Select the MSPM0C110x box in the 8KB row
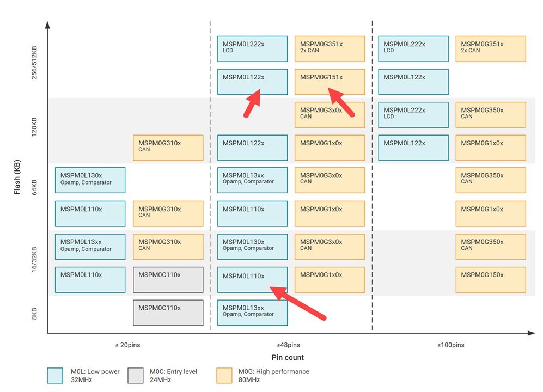Viewport: 543px width, 392px height. 168,313
